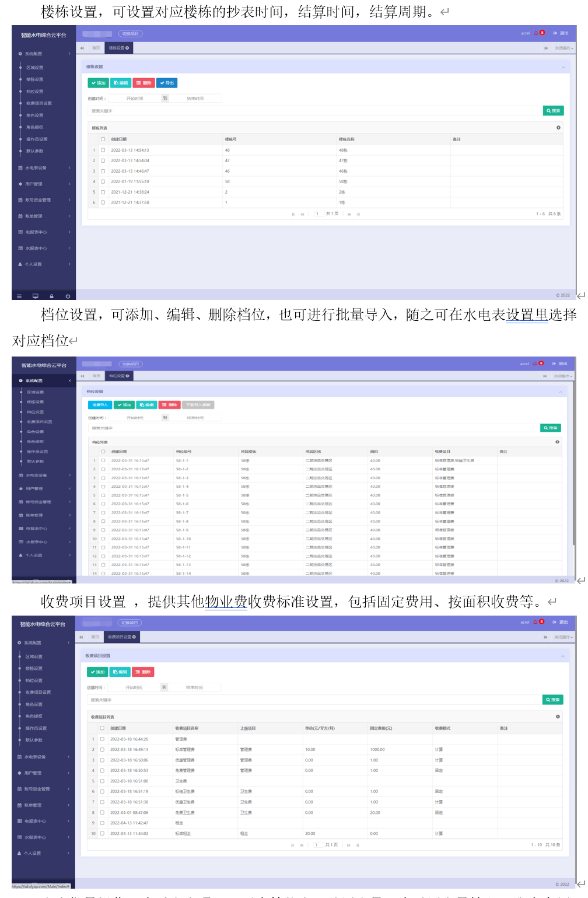This screenshot has height=898, width=588.
Task: Click 结束时间 field in 档位设置 screenshot
Action: pos(195,418)
